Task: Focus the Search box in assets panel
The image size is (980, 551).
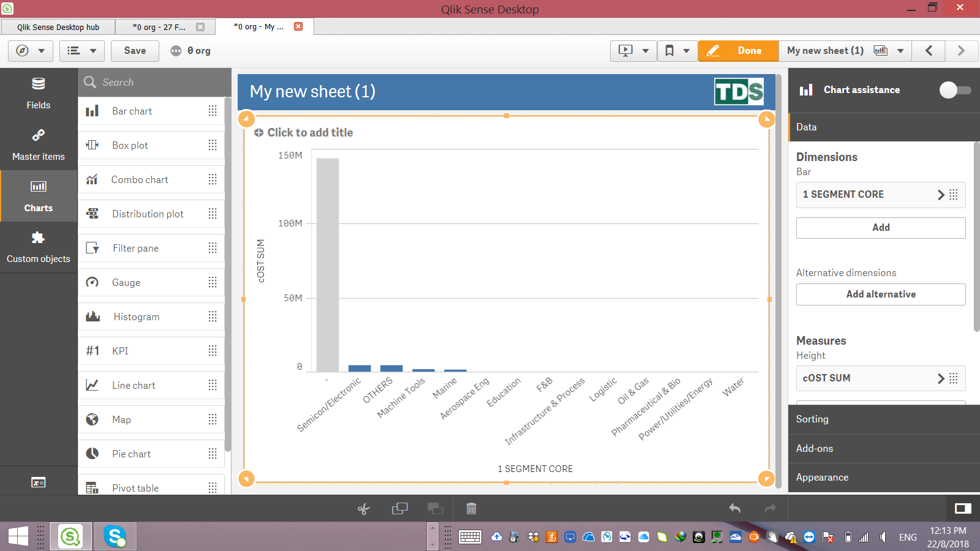Action: pos(154,82)
